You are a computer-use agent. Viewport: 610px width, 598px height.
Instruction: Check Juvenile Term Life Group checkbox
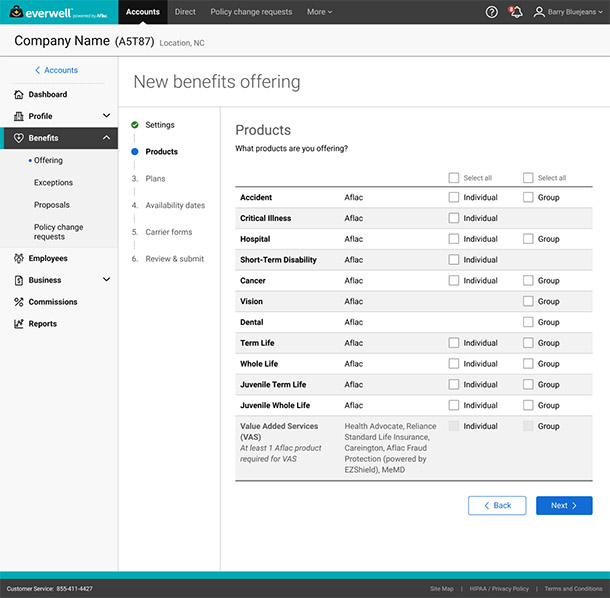coord(528,384)
